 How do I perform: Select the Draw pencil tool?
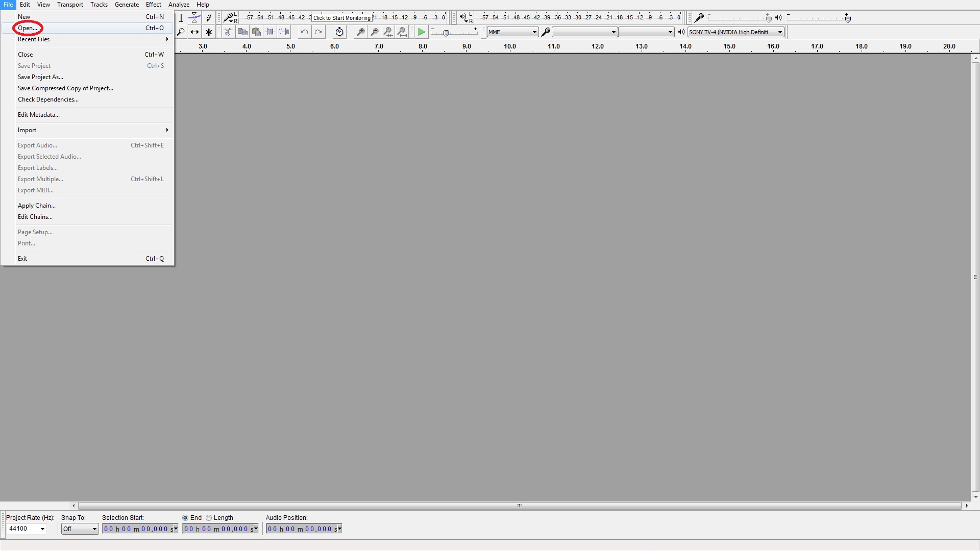[209, 18]
